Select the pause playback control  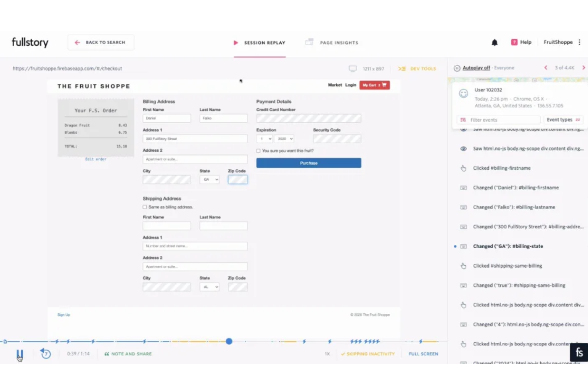point(19,353)
